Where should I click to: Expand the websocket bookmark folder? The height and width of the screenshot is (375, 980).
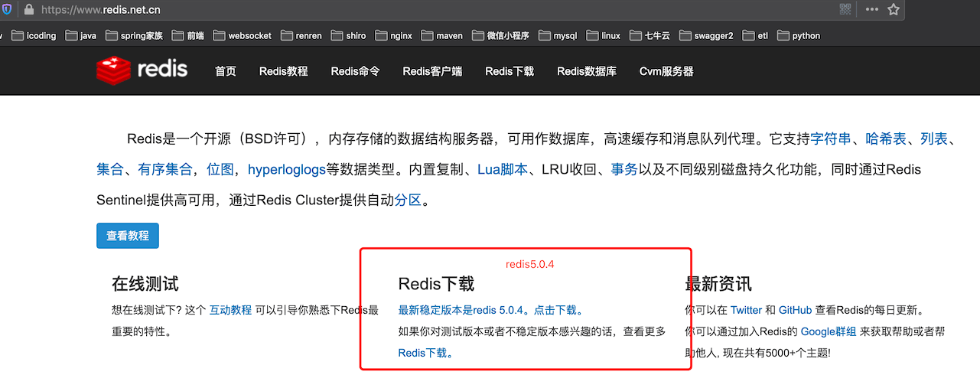tap(242, 35)
